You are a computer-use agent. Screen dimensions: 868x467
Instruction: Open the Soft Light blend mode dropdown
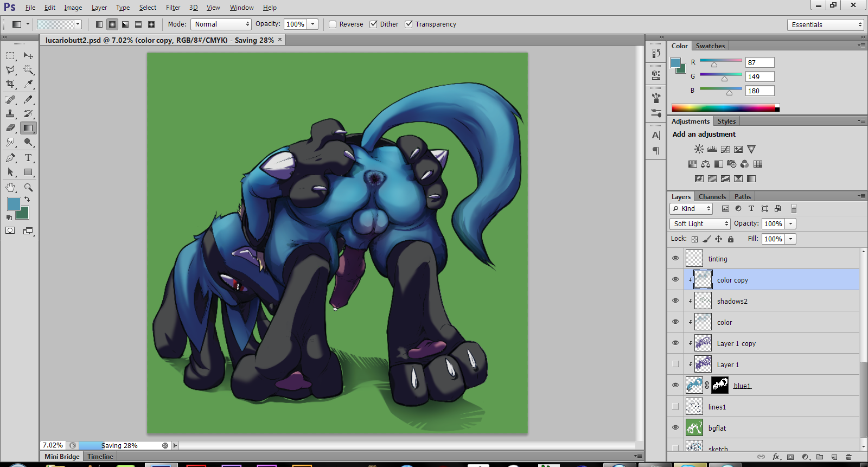click(700, 224)
